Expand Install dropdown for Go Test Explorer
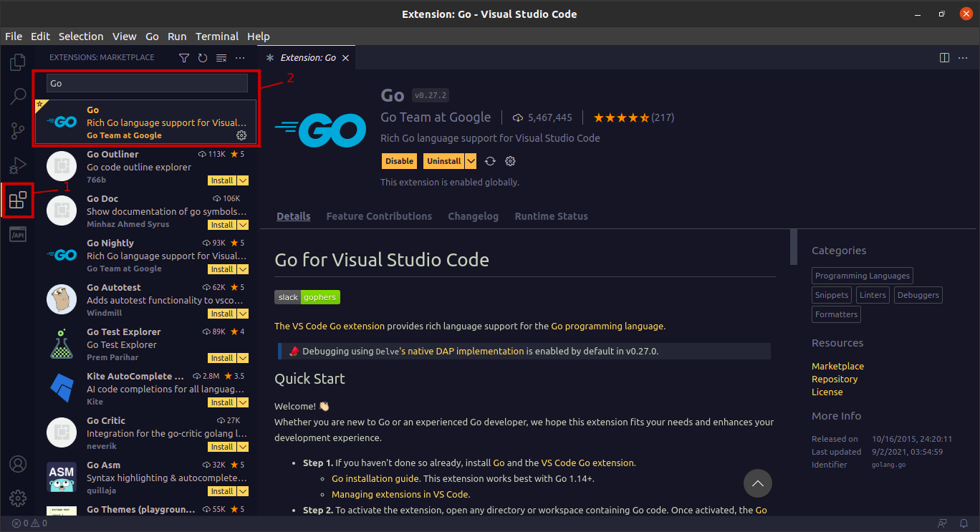980x532 pixels. click(243, 358)
